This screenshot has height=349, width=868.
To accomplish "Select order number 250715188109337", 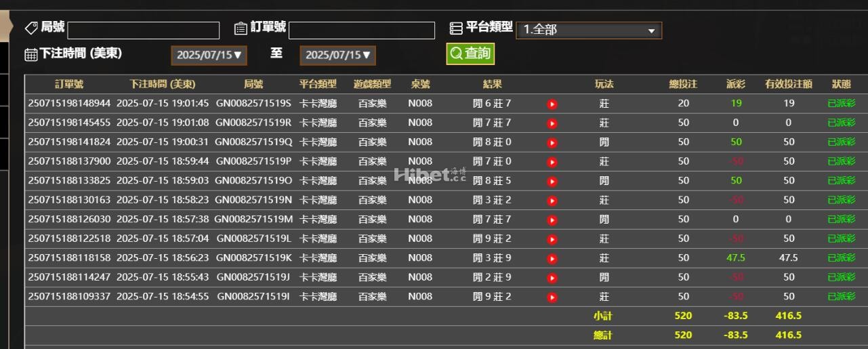I will 69,297.
